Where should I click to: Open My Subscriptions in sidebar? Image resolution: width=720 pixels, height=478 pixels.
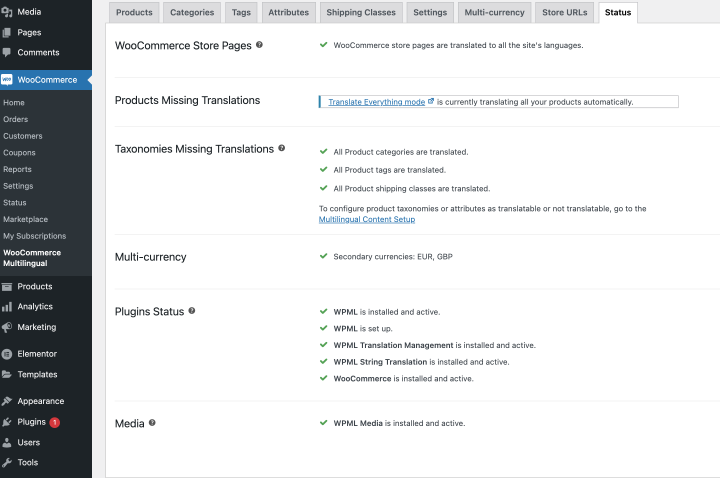[x=34, y=236]
